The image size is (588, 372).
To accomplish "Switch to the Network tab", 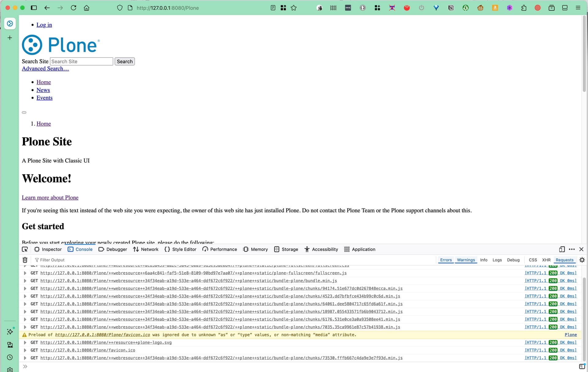I will coord(146,249).
